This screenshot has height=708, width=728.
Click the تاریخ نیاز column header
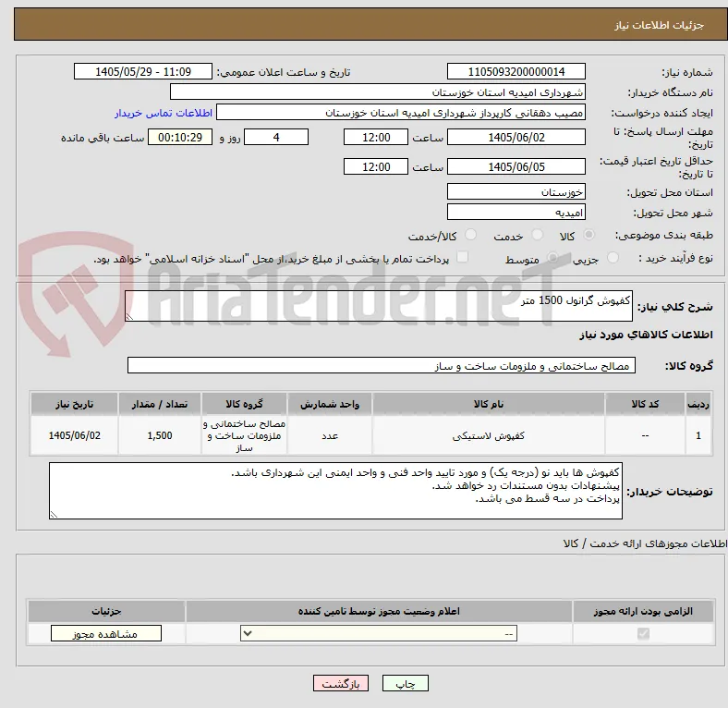point(74,404)
